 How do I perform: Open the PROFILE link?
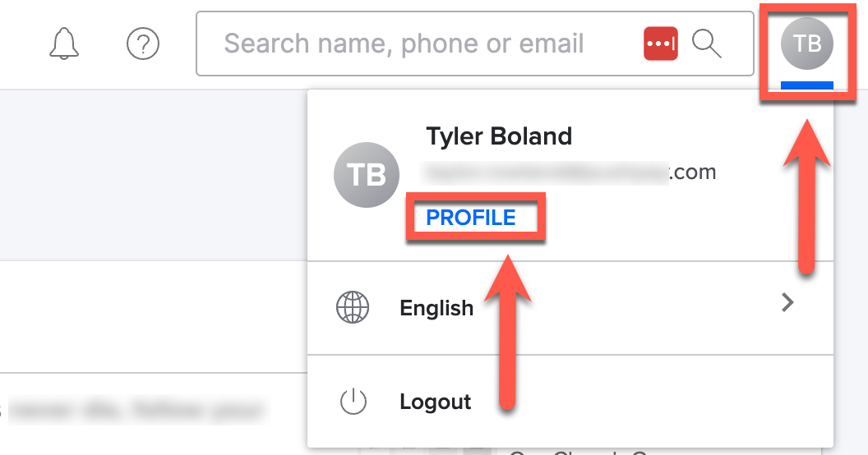pos(470,218)
